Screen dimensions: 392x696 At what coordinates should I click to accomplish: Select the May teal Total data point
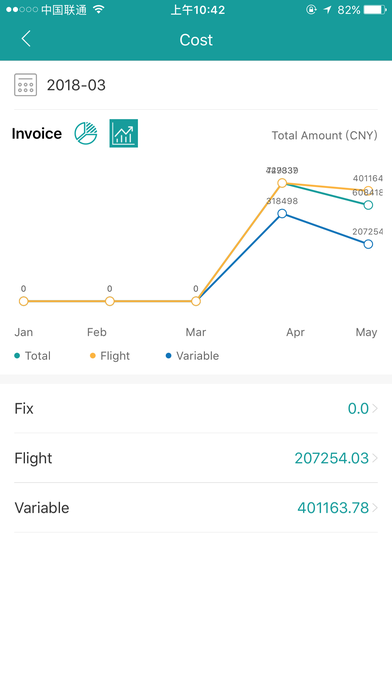point(368,205)
